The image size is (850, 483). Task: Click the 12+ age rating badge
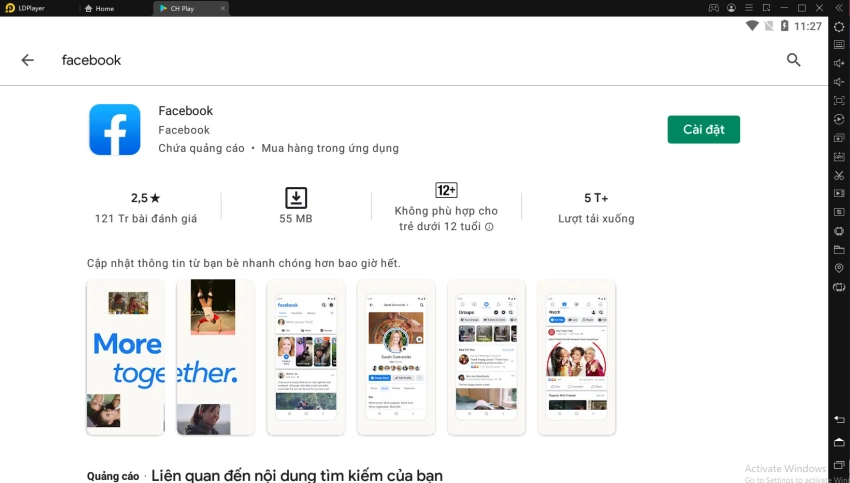(446, 190)
